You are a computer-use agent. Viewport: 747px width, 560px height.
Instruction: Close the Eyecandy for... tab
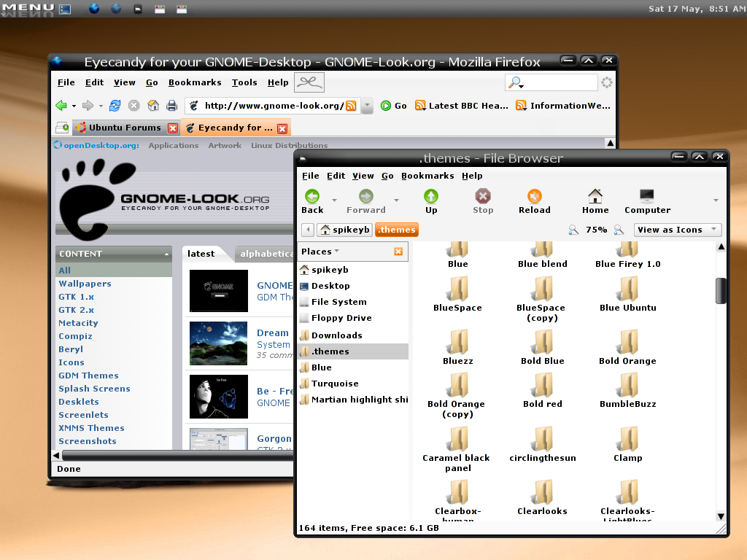pyautogui.click(x=282, y=128)
